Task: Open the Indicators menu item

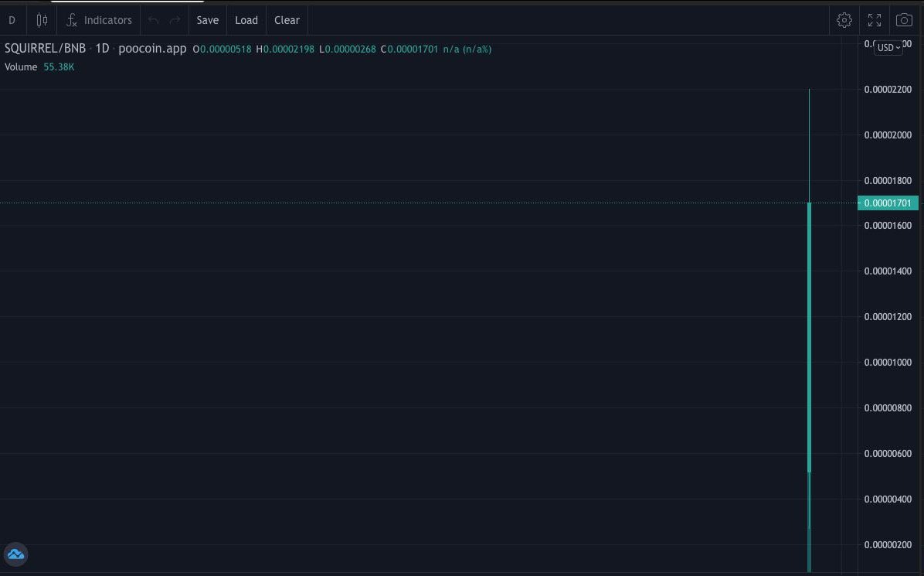Action: (107, 19)
